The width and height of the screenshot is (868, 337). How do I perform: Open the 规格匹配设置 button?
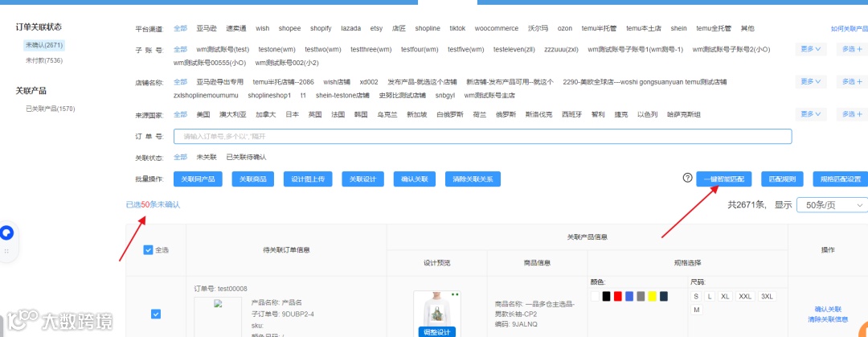click(841, 179)
